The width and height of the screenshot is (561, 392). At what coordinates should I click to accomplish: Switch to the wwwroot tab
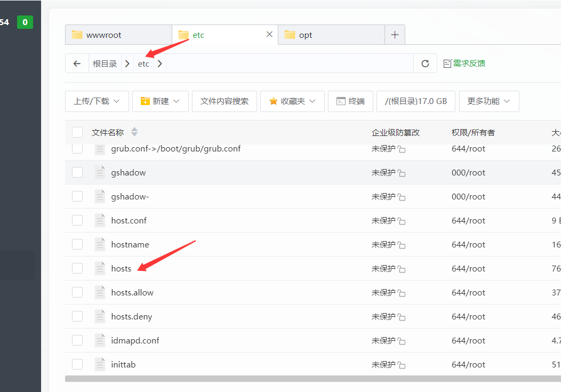click(x=118, y=35)
